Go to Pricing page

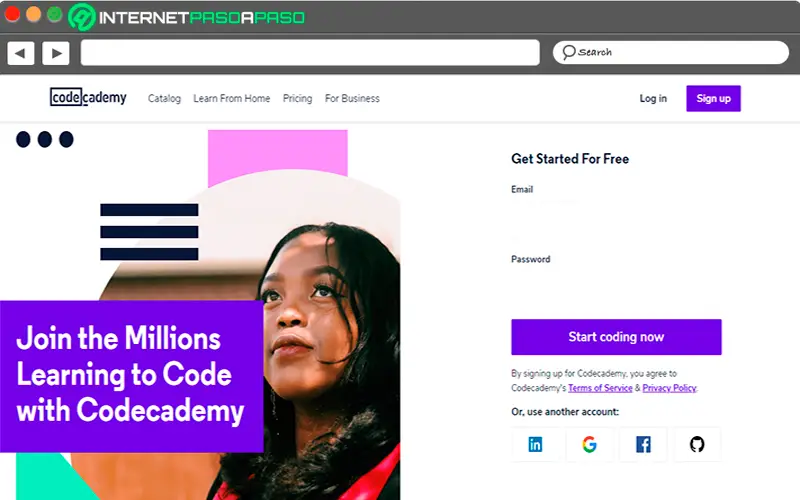[297, 98]
